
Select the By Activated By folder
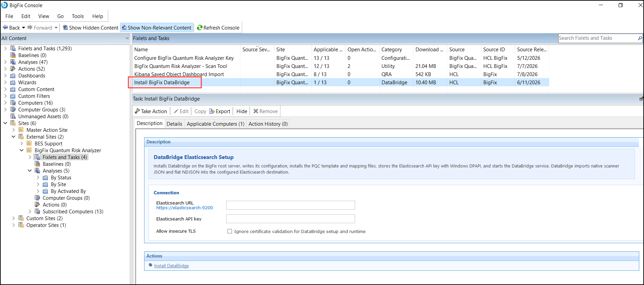[69, 191]
